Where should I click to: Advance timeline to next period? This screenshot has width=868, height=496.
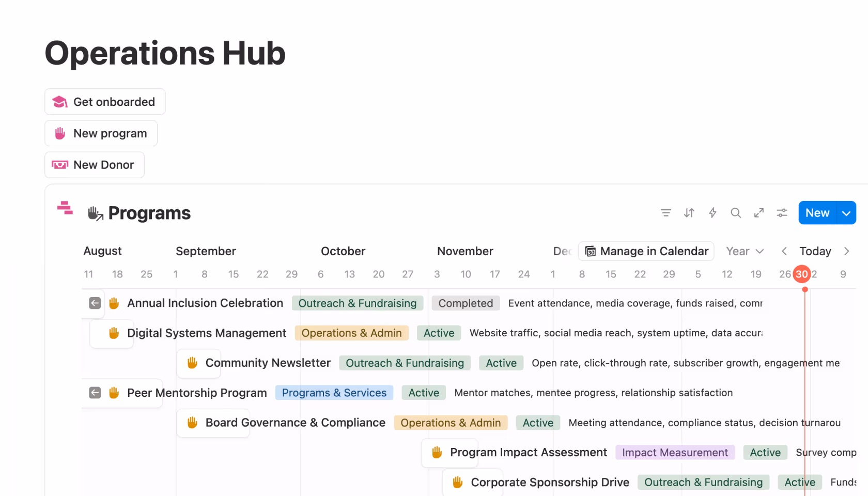(x=846, y=251)
